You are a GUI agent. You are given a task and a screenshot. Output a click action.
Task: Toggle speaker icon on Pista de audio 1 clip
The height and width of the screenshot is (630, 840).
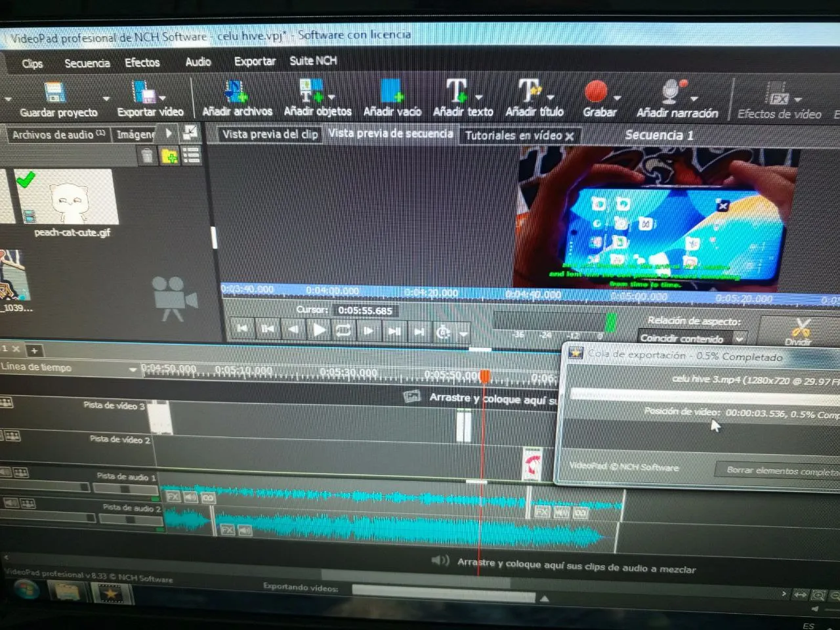(x=190, y=497)
